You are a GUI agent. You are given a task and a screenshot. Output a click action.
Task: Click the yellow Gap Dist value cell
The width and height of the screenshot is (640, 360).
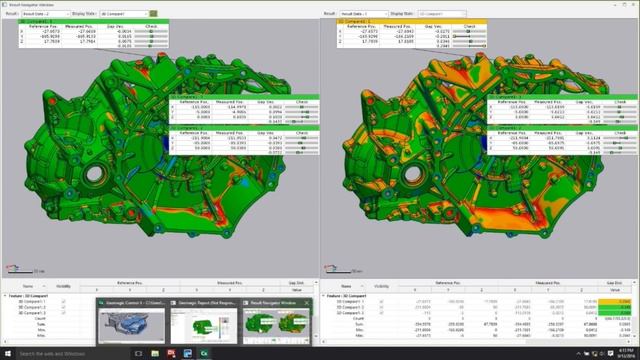(x=615, y=302)
